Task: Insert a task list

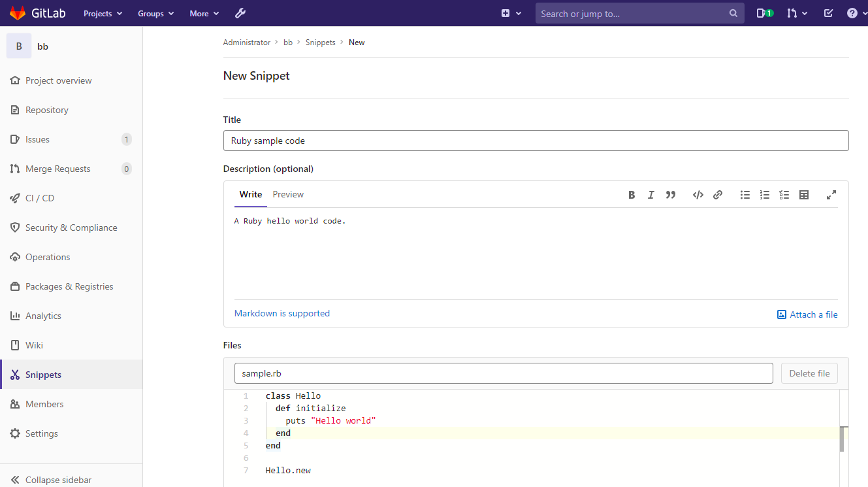Action: click(x=784, y=194)
